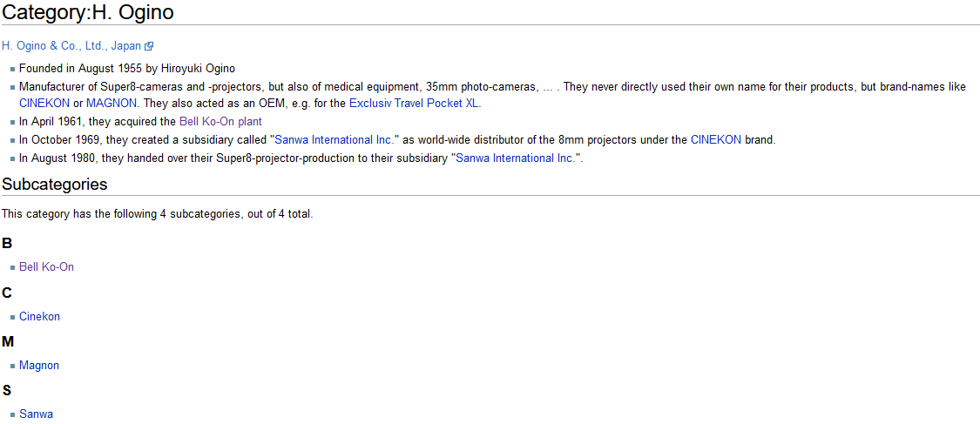Open the Bell Ko-On subcategory

(46, 267)
